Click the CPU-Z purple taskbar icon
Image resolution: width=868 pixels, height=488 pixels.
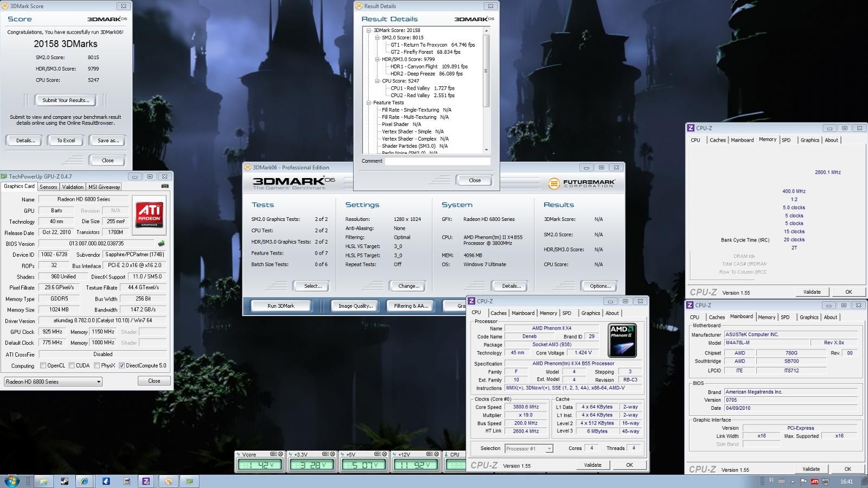click(x=146, y=481)
